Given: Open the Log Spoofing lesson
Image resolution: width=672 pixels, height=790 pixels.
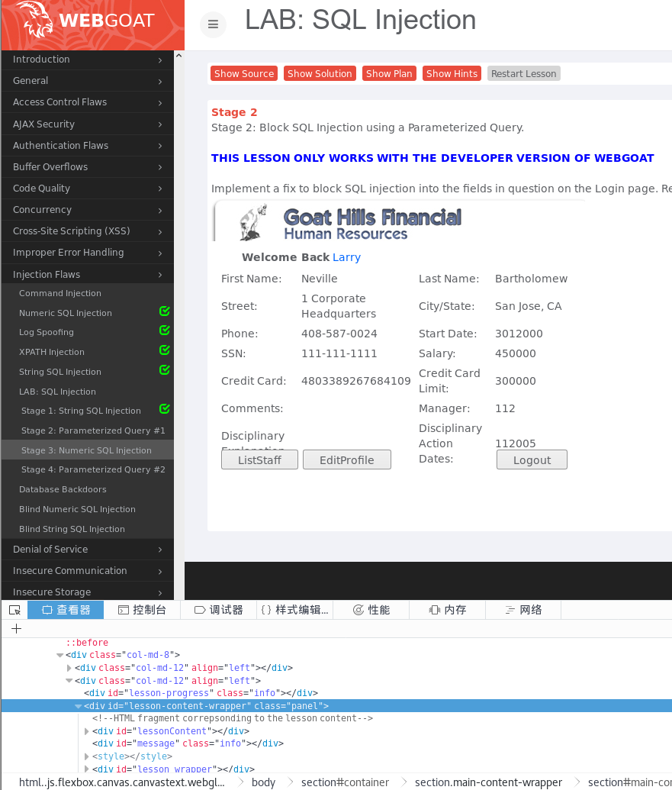Looking at the screenshot, I should point(47,332).
